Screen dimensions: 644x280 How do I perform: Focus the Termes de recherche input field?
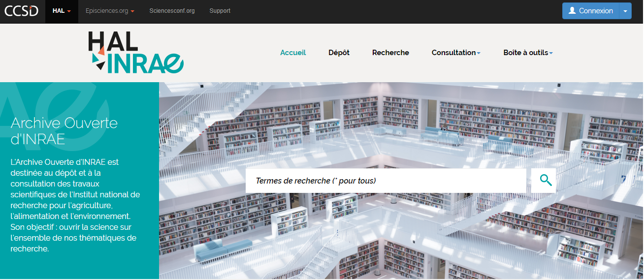(386, 181)
